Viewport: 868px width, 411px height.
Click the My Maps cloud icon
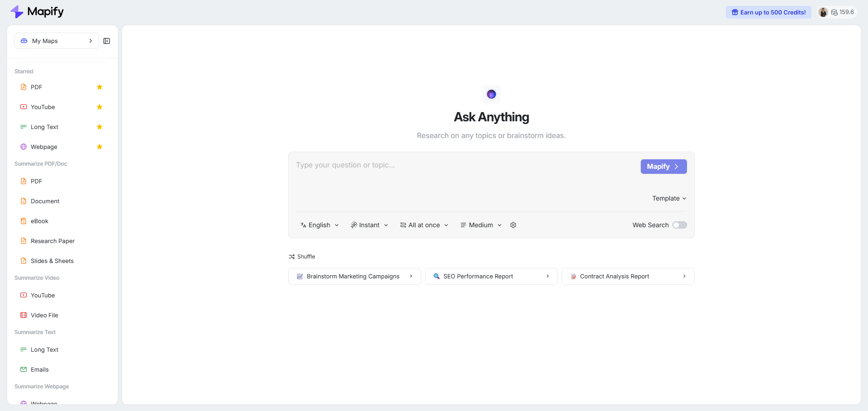click(24, 41)
